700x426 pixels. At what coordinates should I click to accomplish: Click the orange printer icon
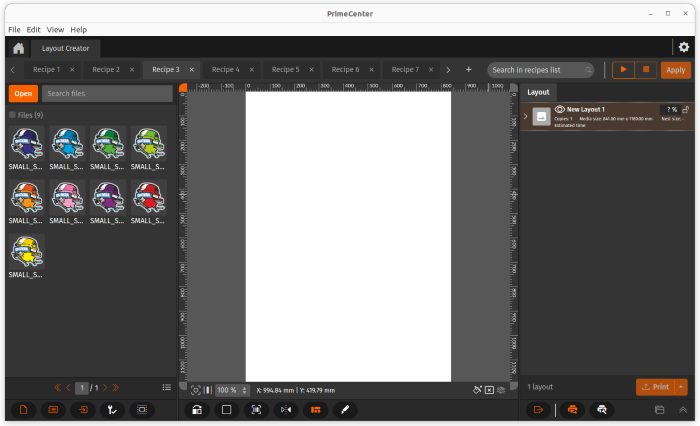(572, 410)
